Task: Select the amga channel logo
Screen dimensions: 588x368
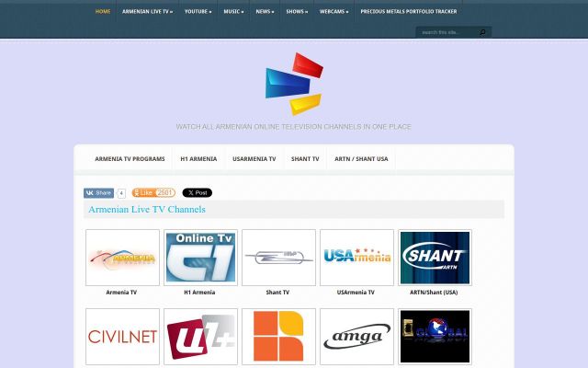Action: (356, 337)
